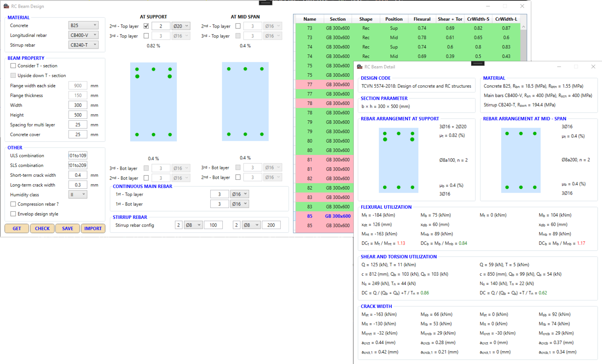
Task: Toggle Envelop design style option
Action: point(13,214)
